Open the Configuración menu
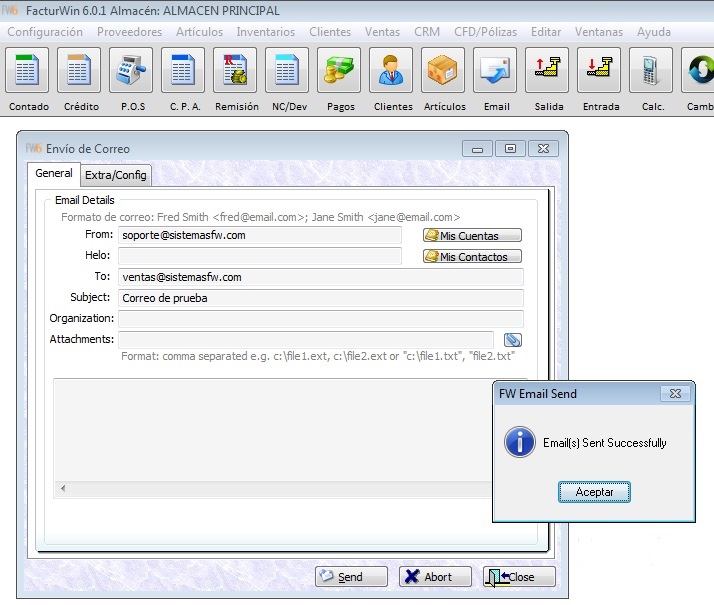 coord(45,32)
